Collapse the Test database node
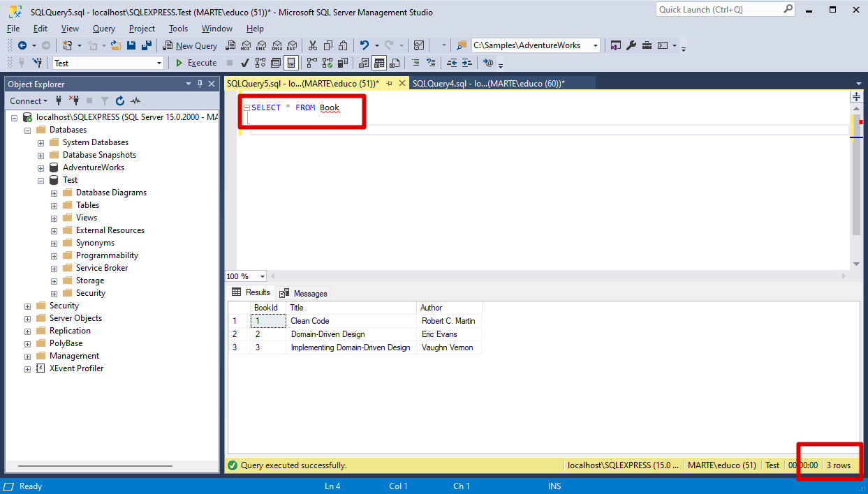Viewport: 868px width, 494px height. (41, 180)
